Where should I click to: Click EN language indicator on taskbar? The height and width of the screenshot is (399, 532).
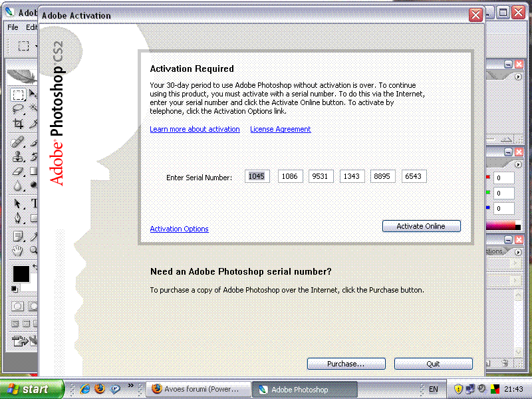pos(434,389)
